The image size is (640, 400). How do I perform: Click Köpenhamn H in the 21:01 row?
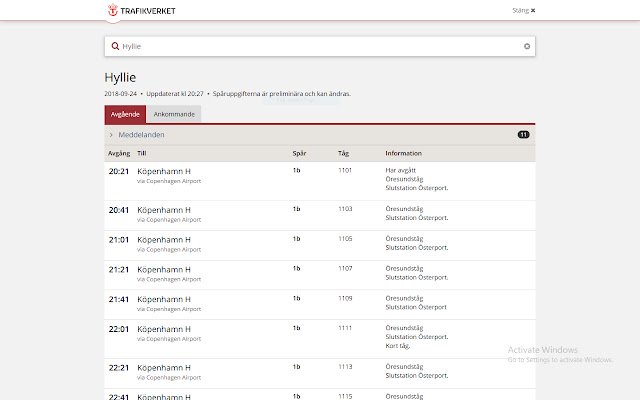click(x=164, y=240)
